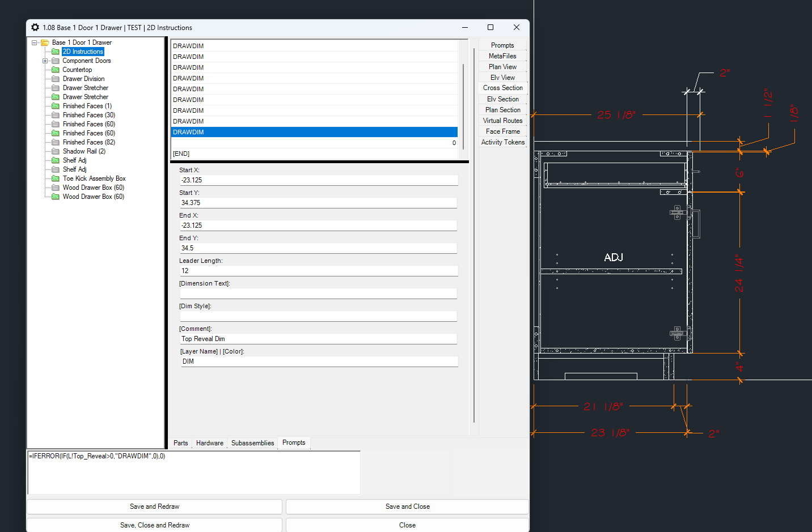Select Toe Kick Assembly Box tree item
This screenshot has height=532, width=812.
pyautogui.click(x=94, y=178)
